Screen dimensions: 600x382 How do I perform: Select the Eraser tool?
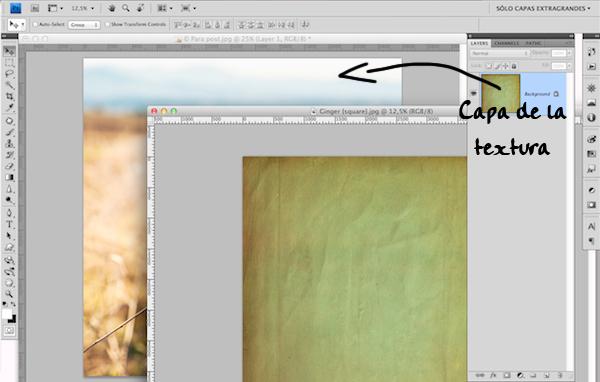(x=9, y=166)
